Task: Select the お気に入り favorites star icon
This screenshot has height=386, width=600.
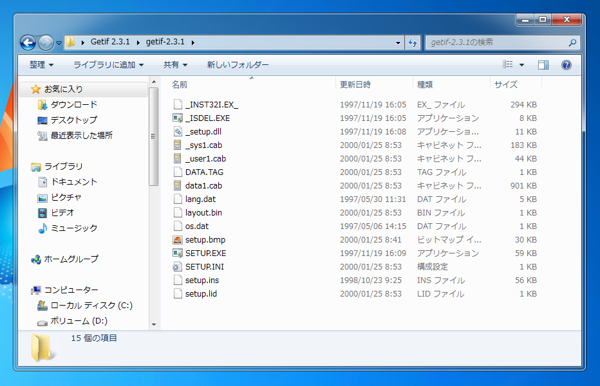Action: 36,89
